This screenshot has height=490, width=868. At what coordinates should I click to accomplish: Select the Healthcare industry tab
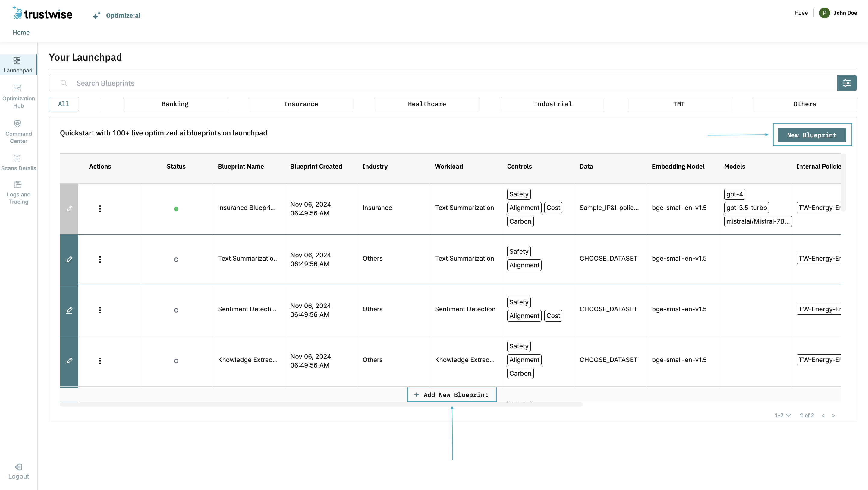click(x=426, y=104)
